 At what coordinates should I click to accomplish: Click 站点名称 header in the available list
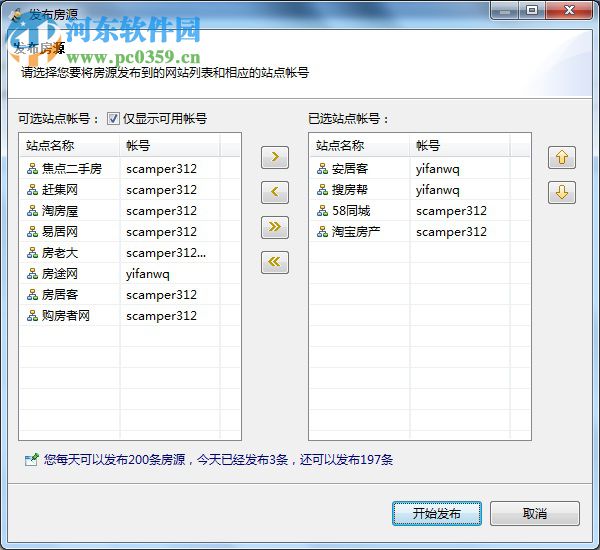tap(50, 145)
